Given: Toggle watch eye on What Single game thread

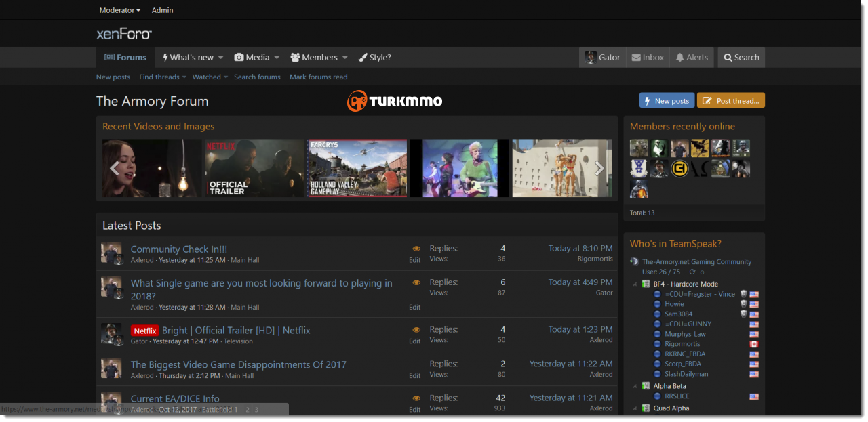Looking at the screenshot, I should pyautogui.click(x=416, y=282).
